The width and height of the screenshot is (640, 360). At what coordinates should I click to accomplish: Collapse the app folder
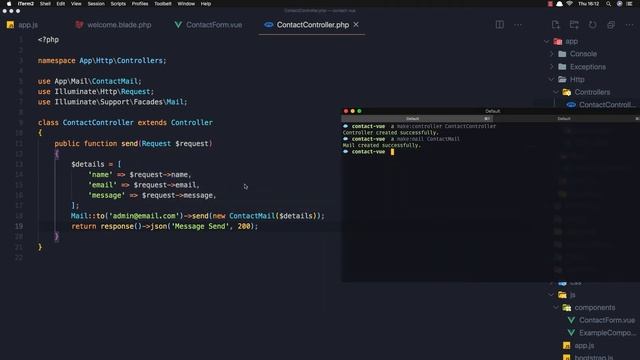[547, 41]
